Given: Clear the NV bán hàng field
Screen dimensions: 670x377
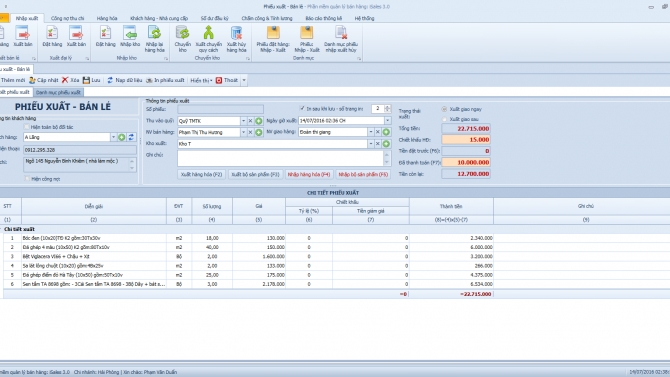Looking at the screenshot, I should [x=250, y=133].
